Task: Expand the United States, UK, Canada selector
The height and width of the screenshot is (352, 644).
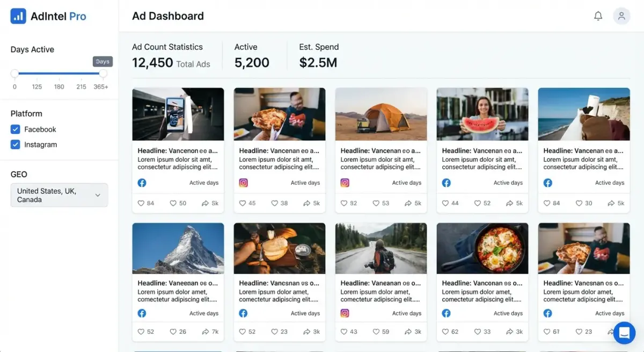Action: (59, 195)
